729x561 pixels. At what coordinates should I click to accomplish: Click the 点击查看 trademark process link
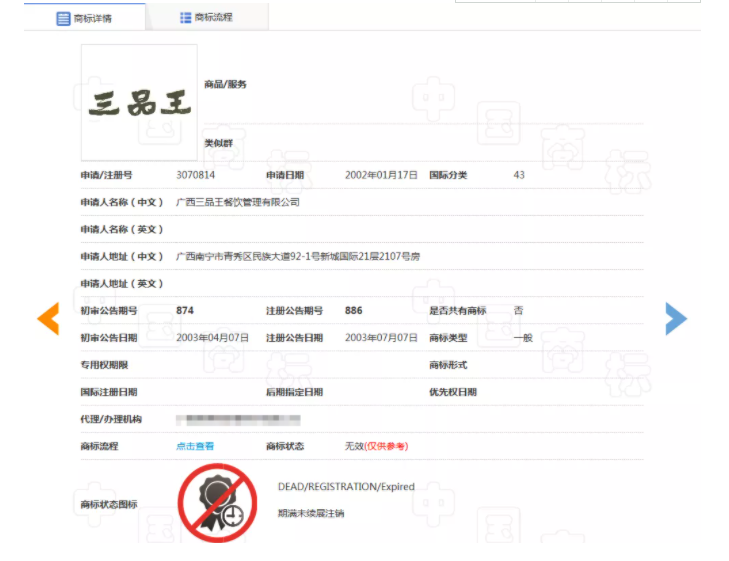[195, 446]
